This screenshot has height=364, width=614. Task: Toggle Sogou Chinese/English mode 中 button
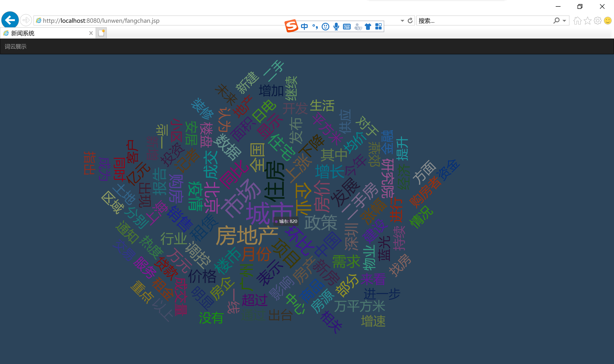[x=304, y=27]
